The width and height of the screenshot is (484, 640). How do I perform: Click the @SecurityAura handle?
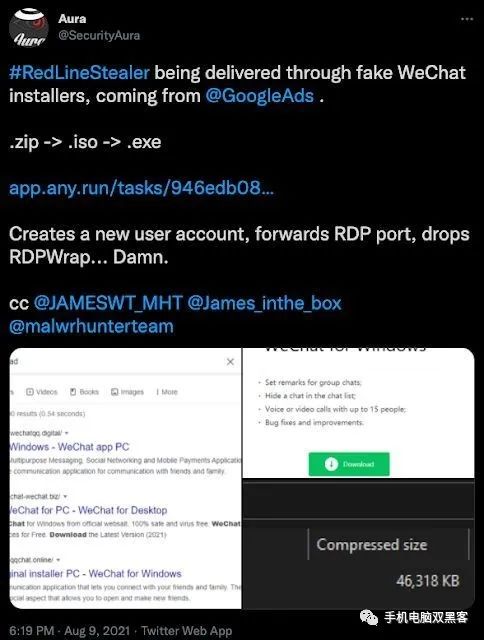click(x=99, y=36)
